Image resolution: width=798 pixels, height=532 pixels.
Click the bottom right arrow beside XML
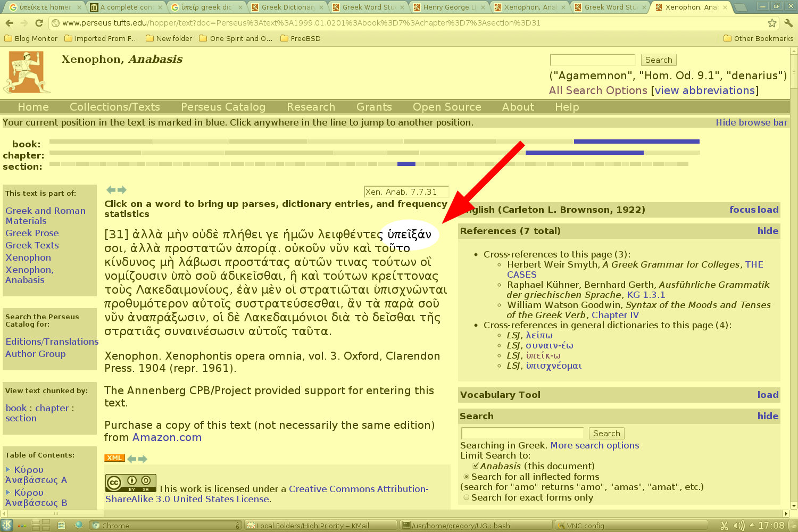[x=143, y=459]
